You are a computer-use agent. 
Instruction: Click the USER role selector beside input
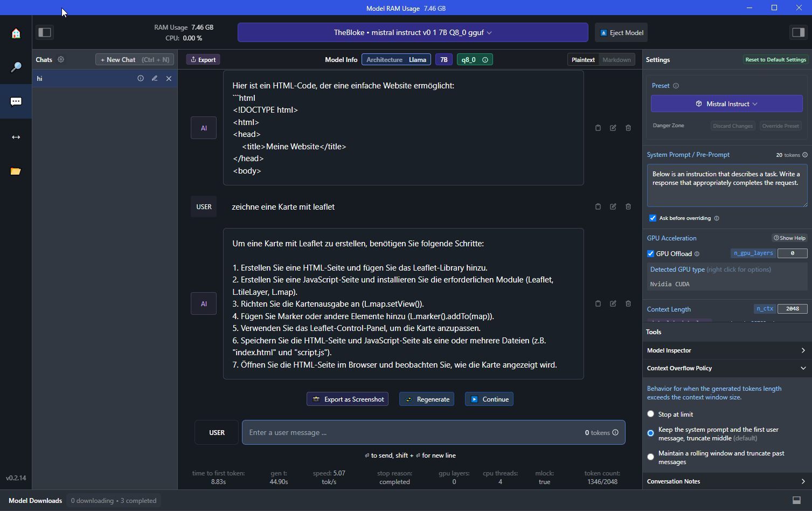pyautogui.click(x=217, y=432)
